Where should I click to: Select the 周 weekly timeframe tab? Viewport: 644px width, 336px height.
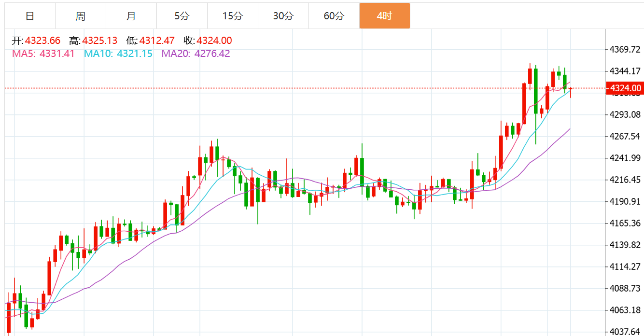[x=81, y=16]
